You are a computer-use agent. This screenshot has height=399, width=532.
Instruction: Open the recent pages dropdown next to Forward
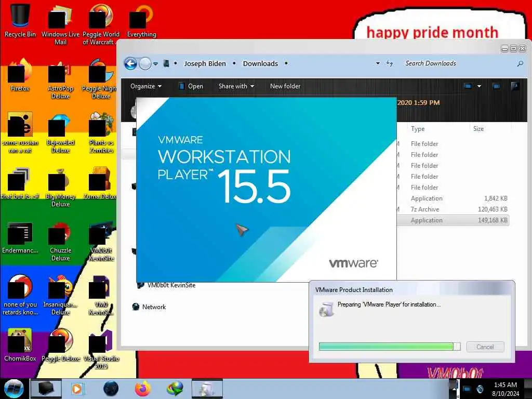(x=155, y=64)
